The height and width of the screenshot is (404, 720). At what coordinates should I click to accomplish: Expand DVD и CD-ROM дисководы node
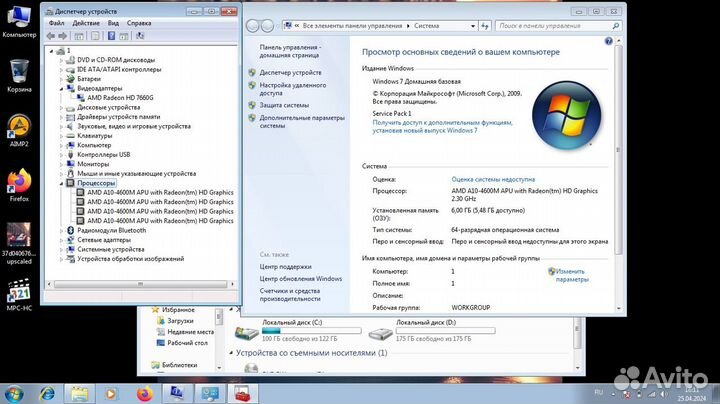(61, 60)
